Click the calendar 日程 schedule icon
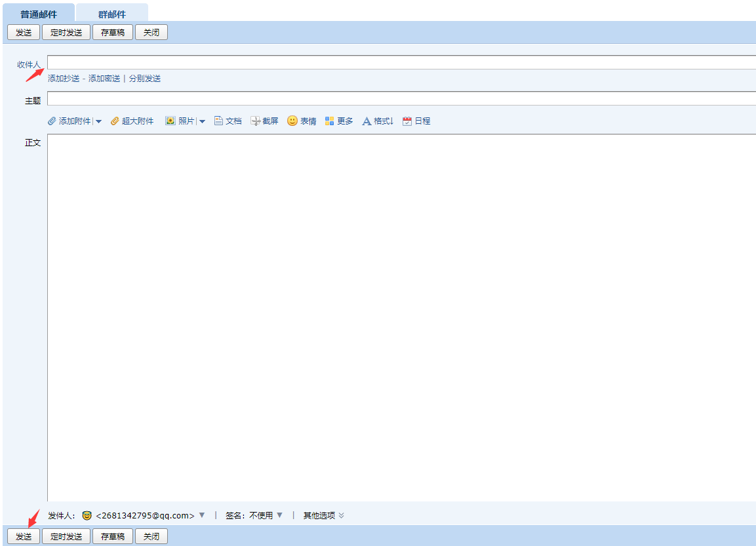Image resolution: width=756 pixels, height=546 pixels. coord(407,121)
